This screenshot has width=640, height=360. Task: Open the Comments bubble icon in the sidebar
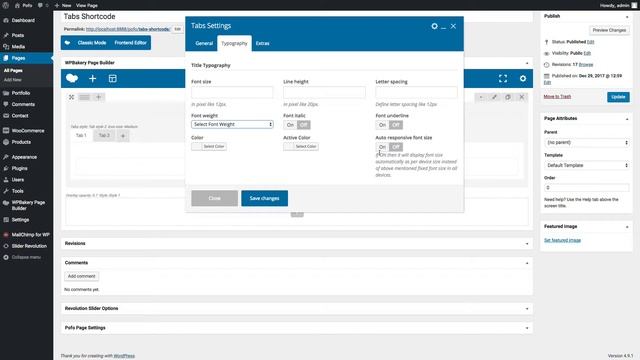point(6,104)
